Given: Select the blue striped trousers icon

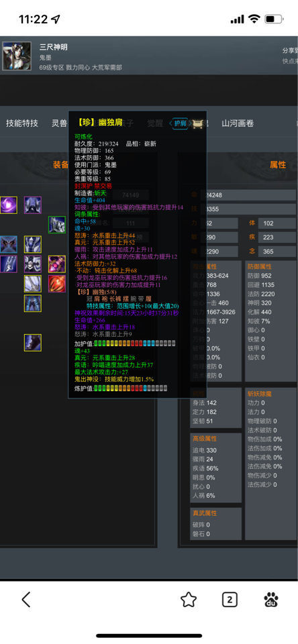Looking at the screenshot, I should point(32,303).
